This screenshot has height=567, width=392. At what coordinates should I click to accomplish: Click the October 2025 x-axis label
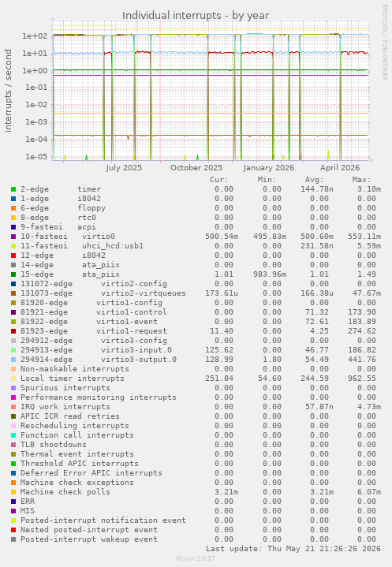click(x=196, y=168)
